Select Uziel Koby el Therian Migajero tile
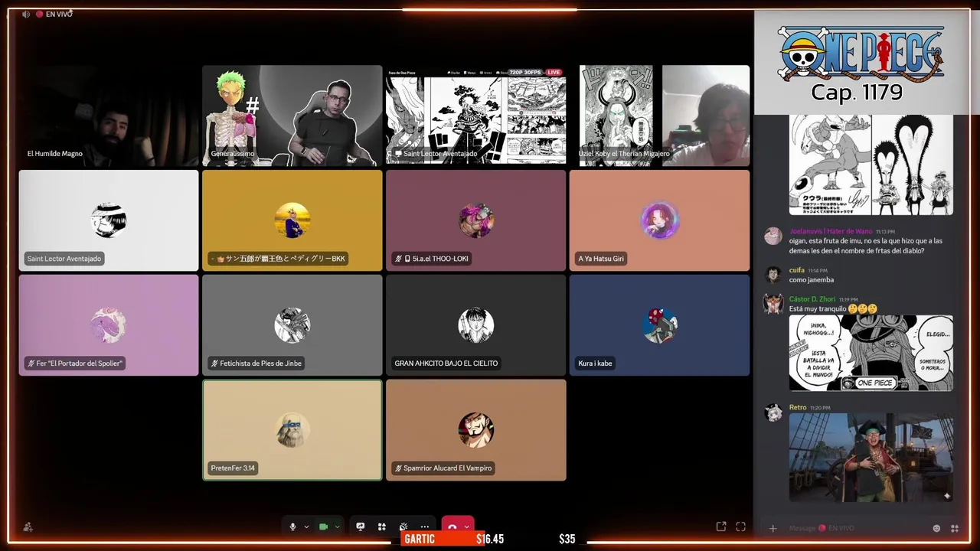Viewport: 980px width, 551px height. (x=660, y=116)
